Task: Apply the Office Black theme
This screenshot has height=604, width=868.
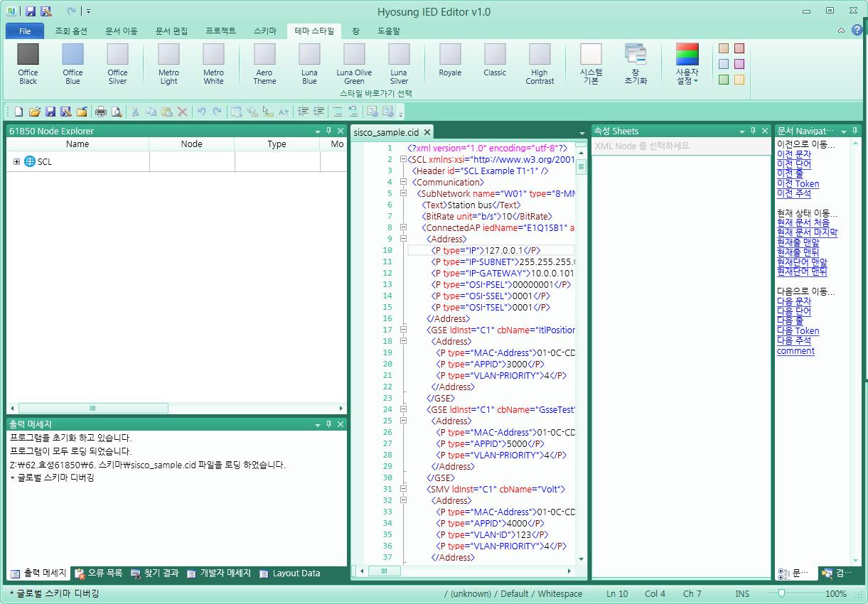Action: point(28,64)
